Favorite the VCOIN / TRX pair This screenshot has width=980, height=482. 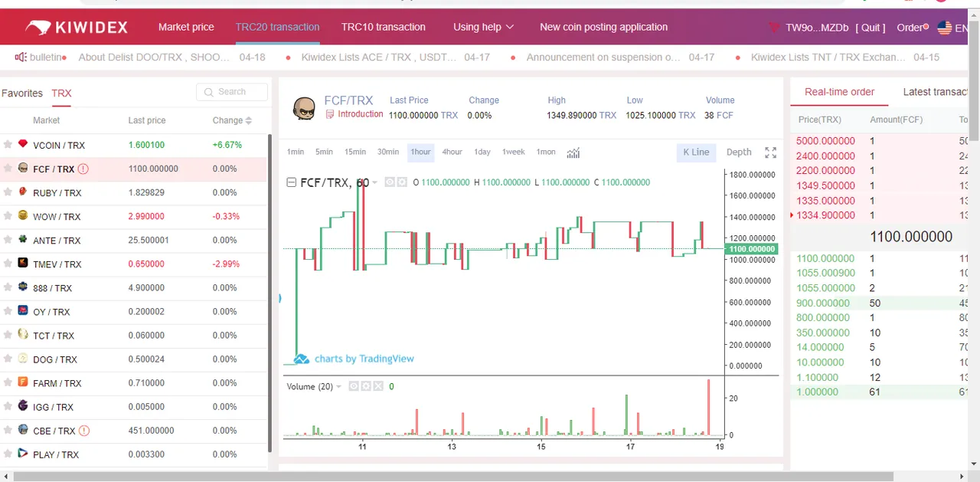(8, 144)
